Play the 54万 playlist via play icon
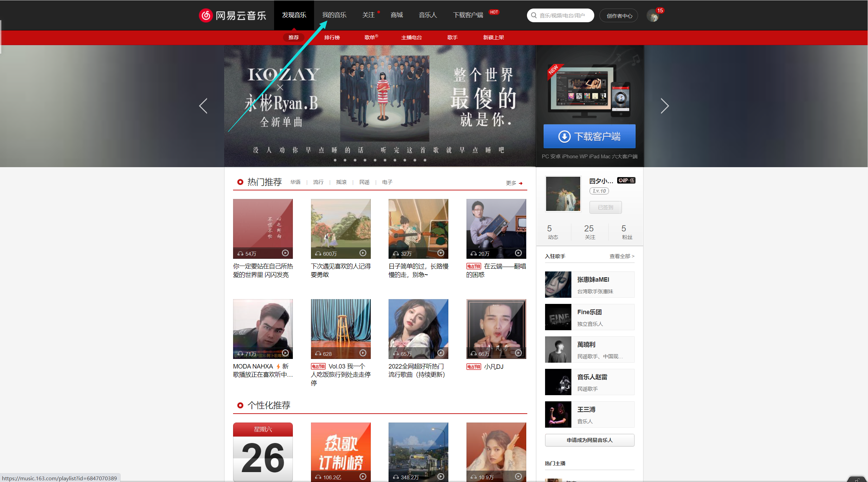This screenshot has width=868, height=482. [x=285, y=253]
